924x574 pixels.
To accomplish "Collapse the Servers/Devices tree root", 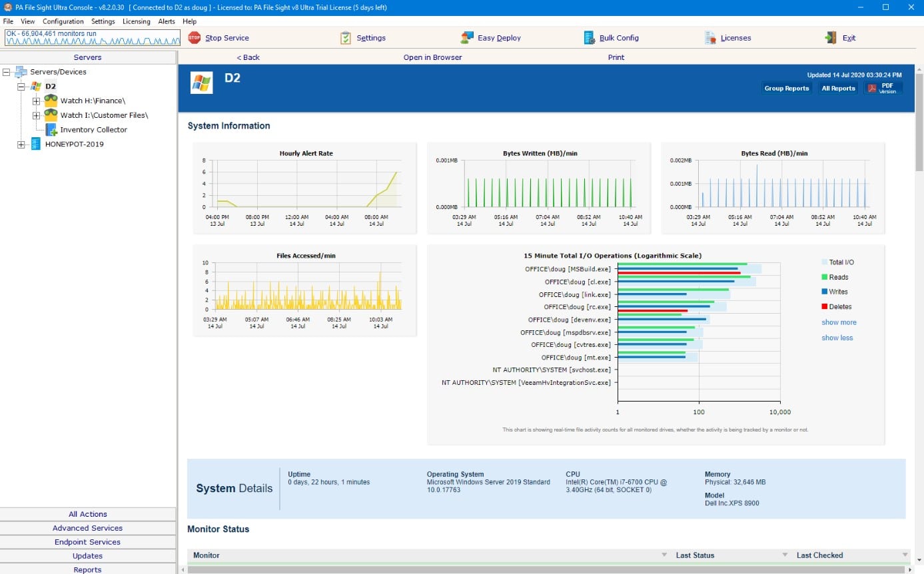I will (7, 72).
